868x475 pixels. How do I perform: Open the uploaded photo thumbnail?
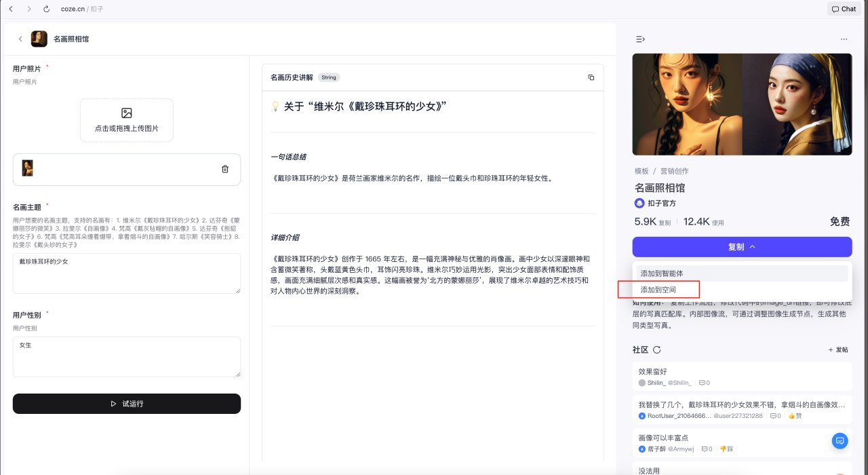point(28,168)
